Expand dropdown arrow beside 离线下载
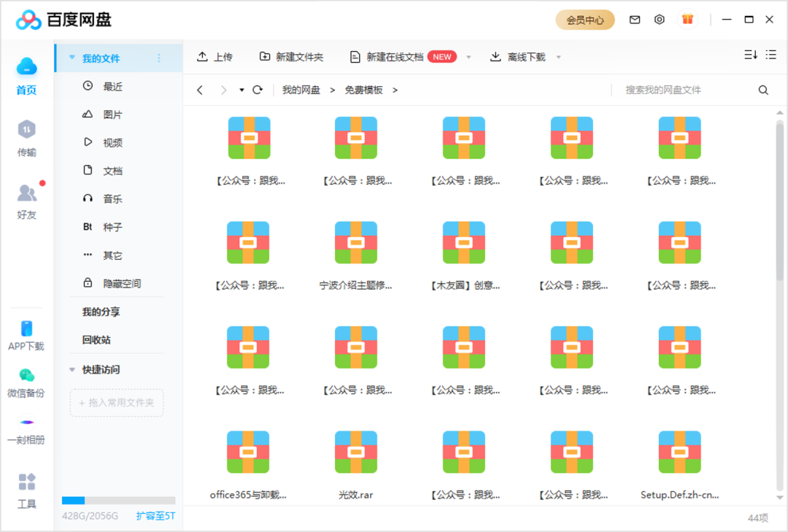 click(558, 58)
